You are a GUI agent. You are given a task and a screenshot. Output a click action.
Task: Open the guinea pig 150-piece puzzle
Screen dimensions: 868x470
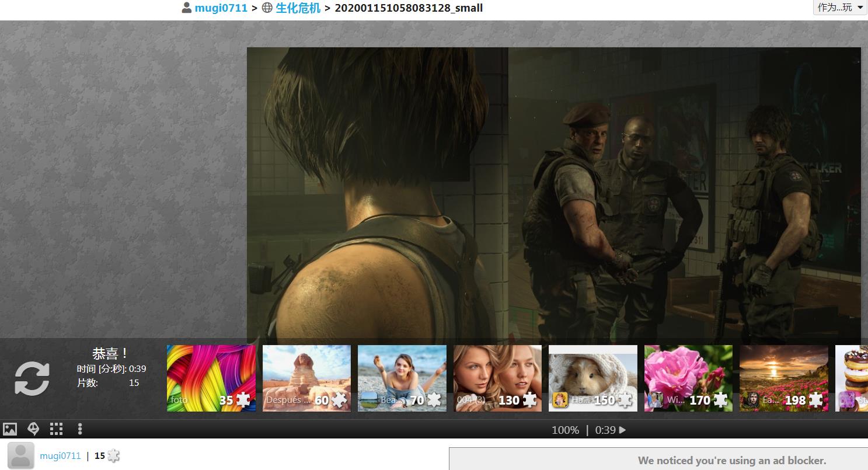[593, 378]
